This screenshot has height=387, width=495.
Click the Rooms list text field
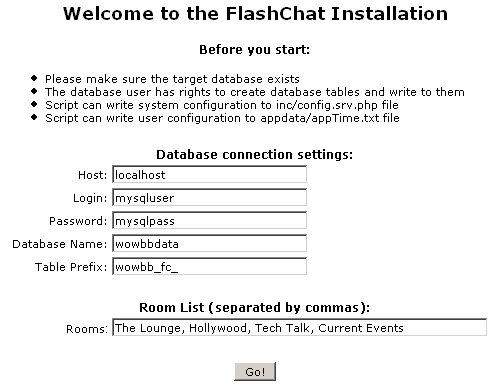(299, 328)
